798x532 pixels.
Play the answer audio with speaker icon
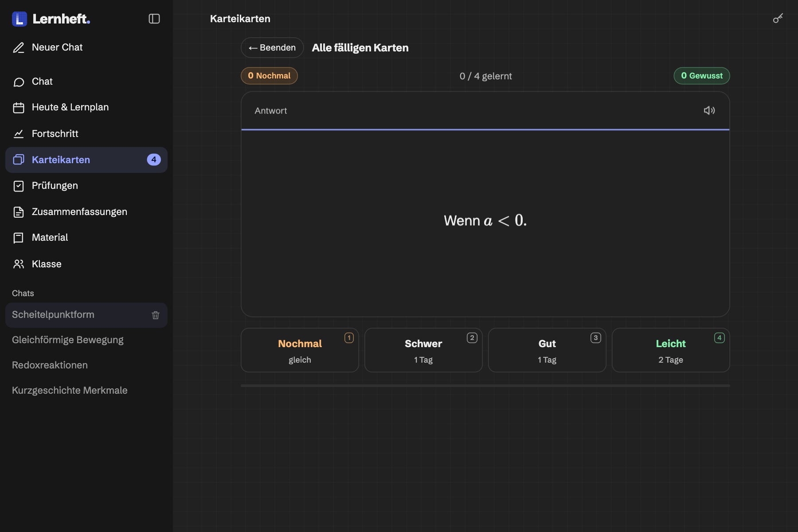coord(709,110)
